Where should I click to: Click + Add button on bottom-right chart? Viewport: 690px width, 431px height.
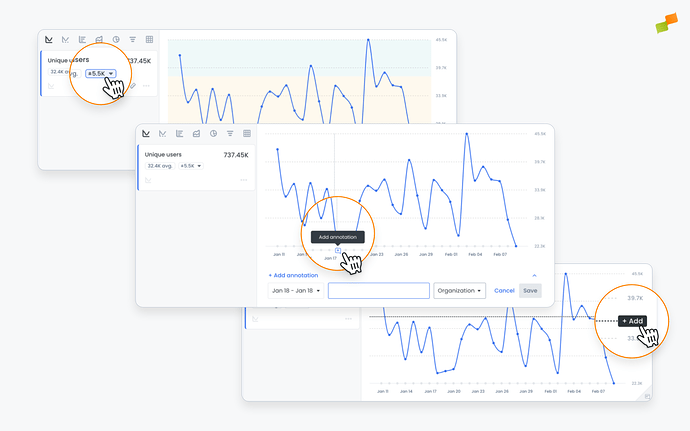click(632, 321)
